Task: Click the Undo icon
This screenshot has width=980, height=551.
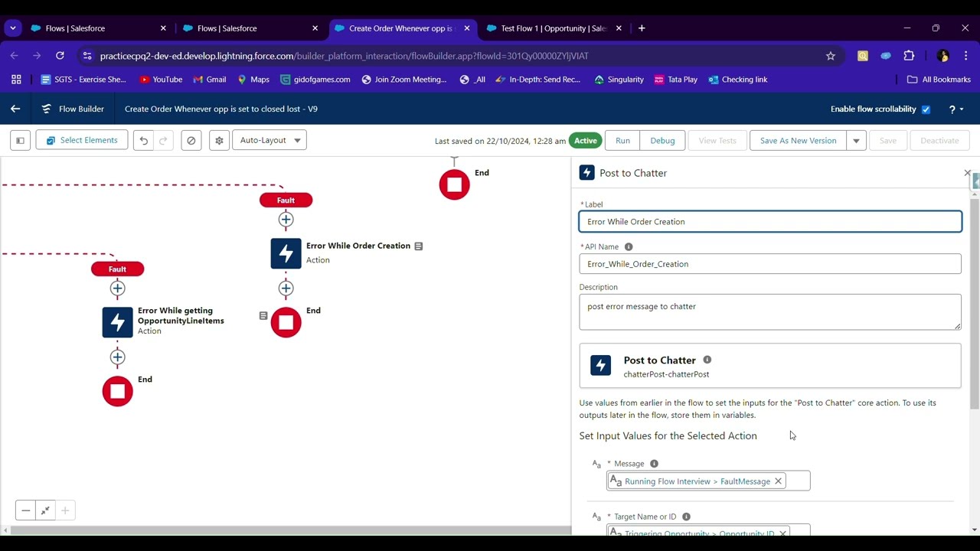Action: [143, 140]
